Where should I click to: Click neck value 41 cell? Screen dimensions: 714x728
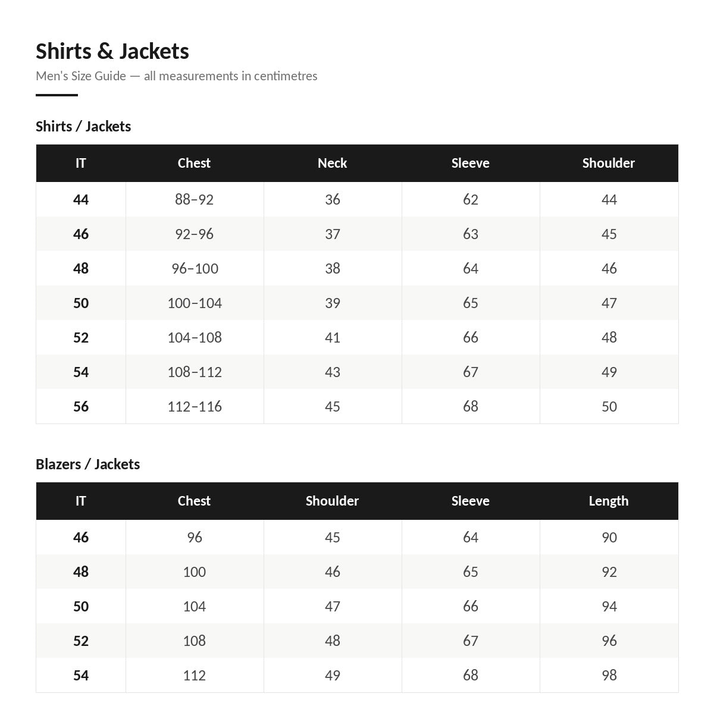pos(333,337)
